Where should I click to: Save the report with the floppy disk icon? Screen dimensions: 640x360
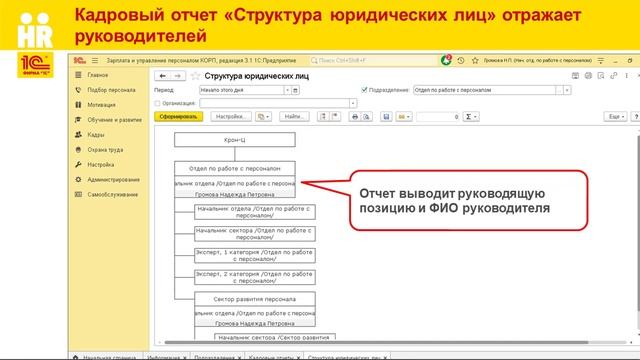[x=386, y=117]
